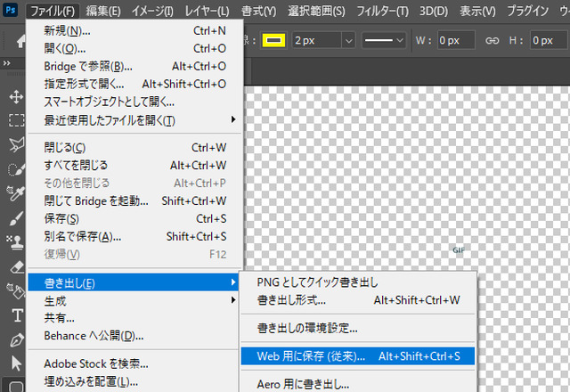Select the Pen tool
Screen dimensions: 570x392
[x=17, y=340]
